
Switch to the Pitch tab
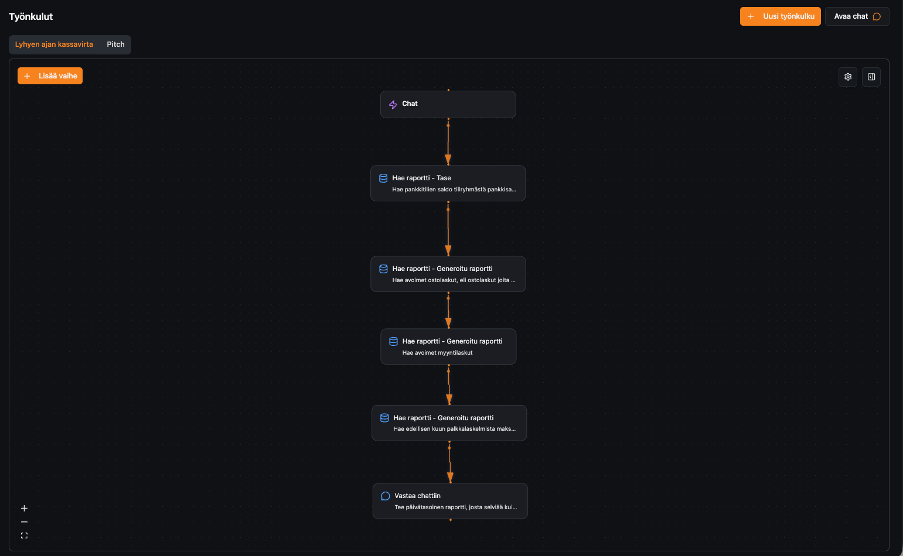(116, 45)
